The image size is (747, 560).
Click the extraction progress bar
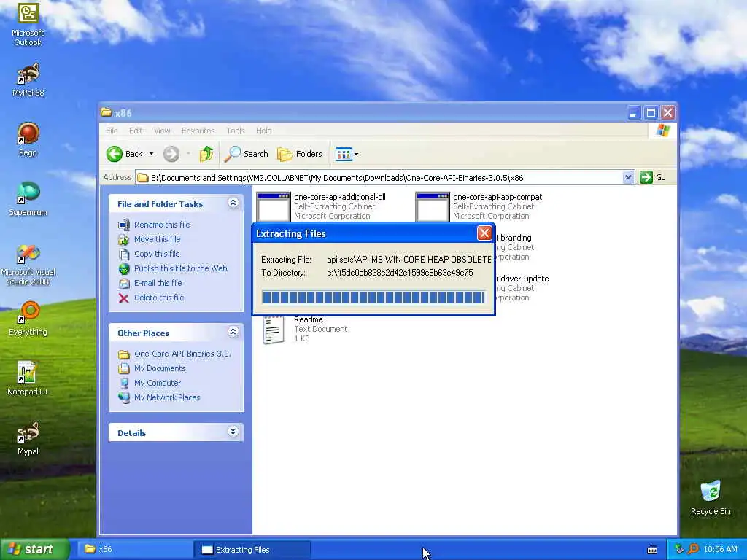point(373,297)
